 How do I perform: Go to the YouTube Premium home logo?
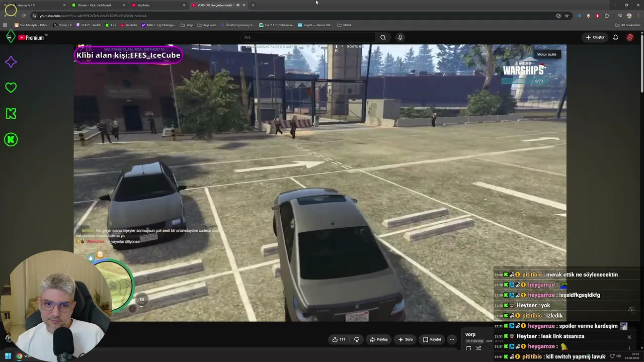(32, 37)
